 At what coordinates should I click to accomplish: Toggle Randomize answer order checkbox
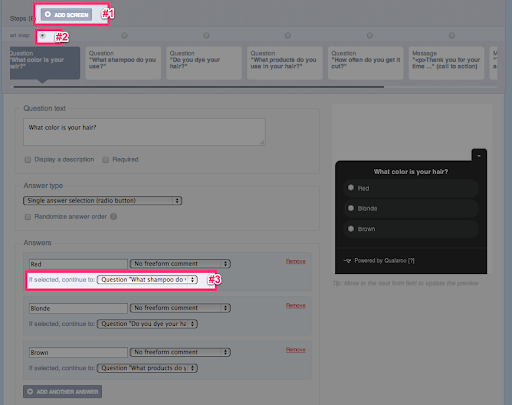tap(28, 217)
